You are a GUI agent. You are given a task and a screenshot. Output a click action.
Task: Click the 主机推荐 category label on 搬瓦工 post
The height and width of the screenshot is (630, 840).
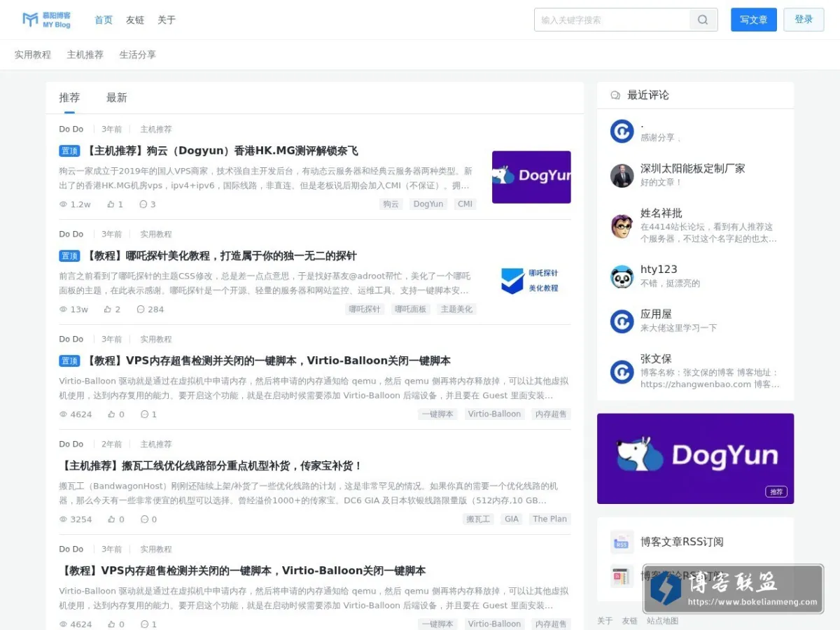(155, 444)
